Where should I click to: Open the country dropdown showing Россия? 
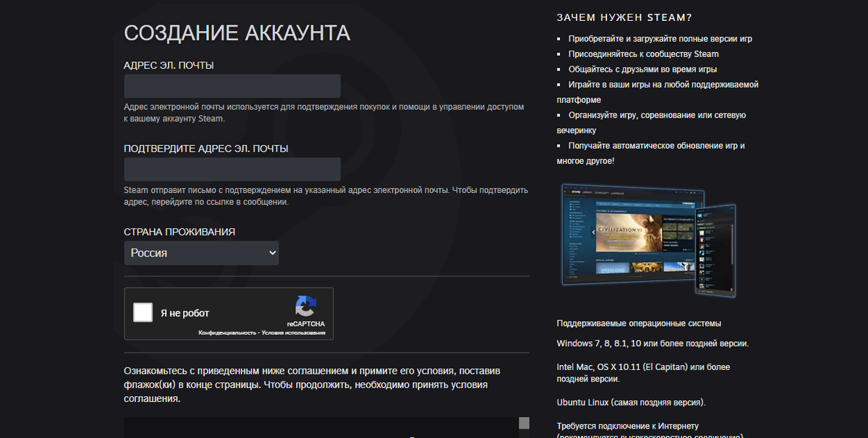(202, 253)
